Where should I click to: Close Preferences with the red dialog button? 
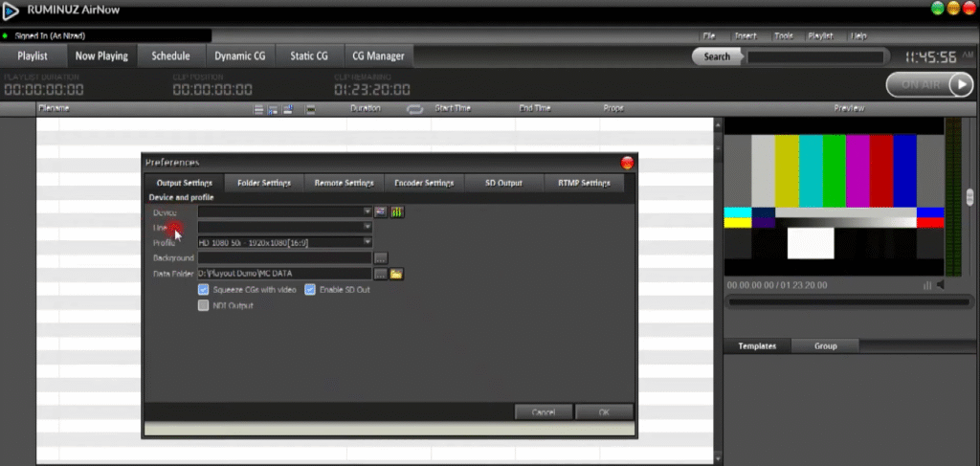[627, 163]
